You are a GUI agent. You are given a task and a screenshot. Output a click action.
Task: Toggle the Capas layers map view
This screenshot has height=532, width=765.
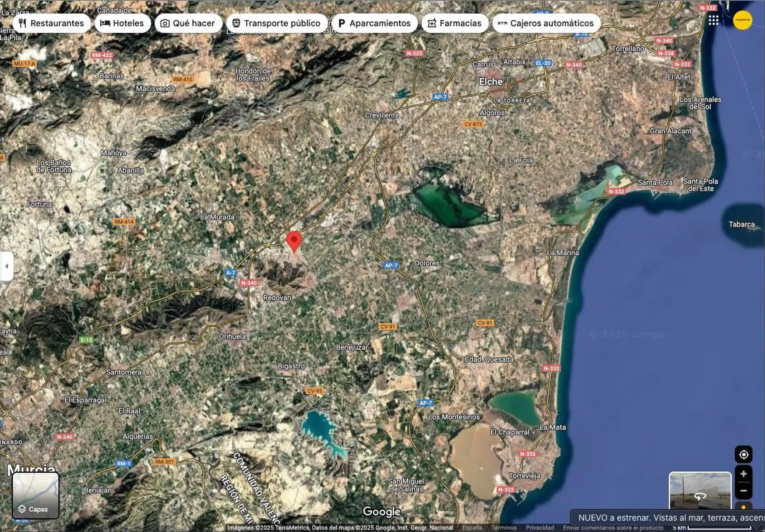click(36, 495)
